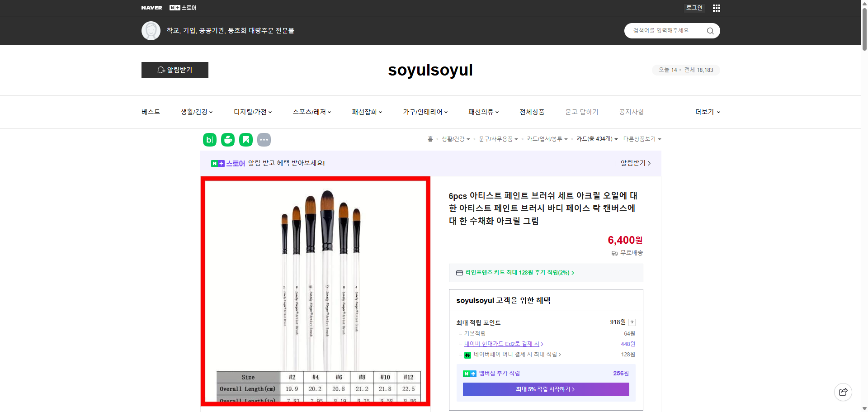Screen dimensions: 868x412
Task: Click the 알림받기 notification button
Action: point(175,70)
